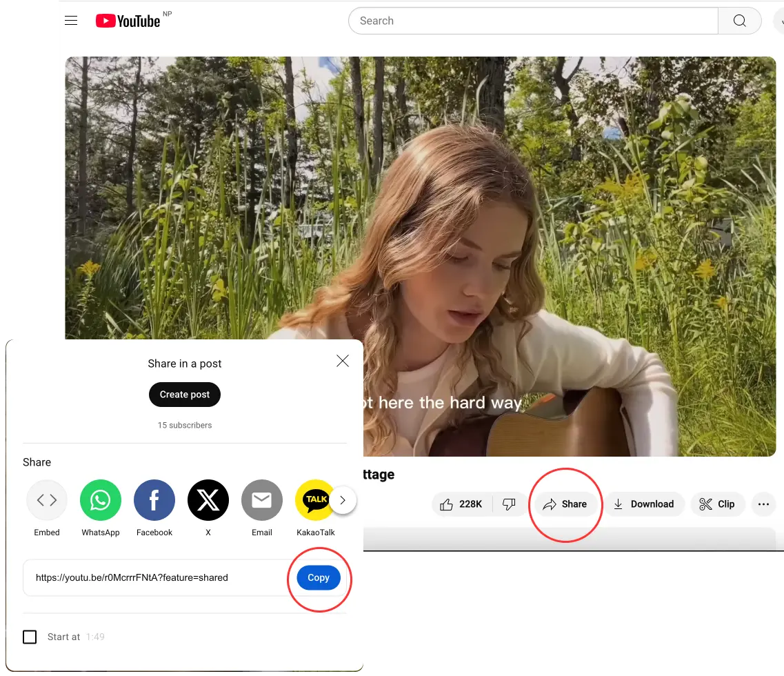Click the Create post button
The image size is (784, 676).
point(185,395)
